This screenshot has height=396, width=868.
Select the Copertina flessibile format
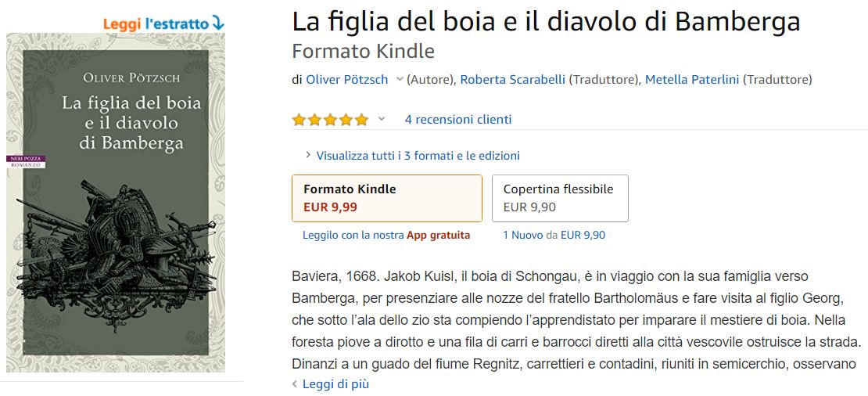(560, 198)
